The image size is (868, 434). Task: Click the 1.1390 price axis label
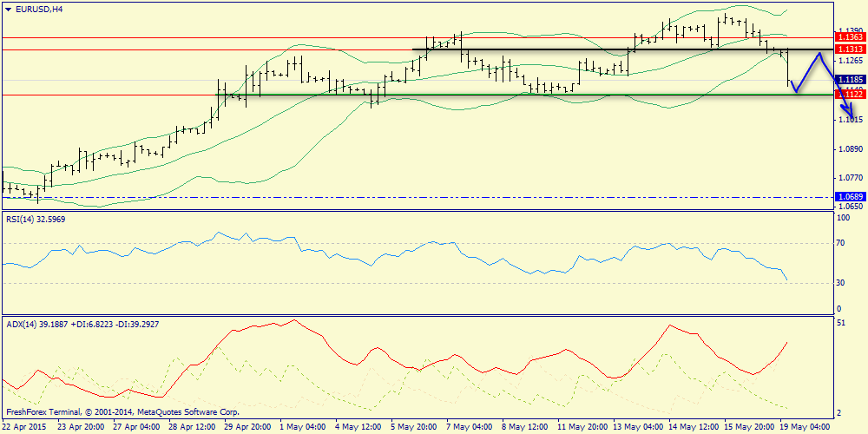point(848,30)
